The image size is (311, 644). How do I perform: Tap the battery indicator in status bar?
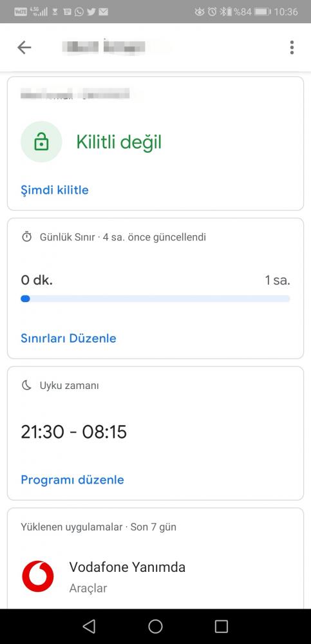261,12
